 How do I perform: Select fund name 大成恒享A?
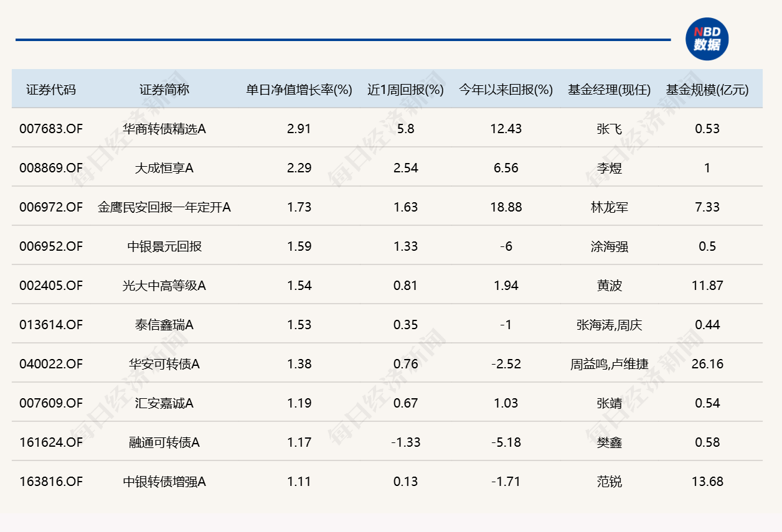[x=164, y=168]
